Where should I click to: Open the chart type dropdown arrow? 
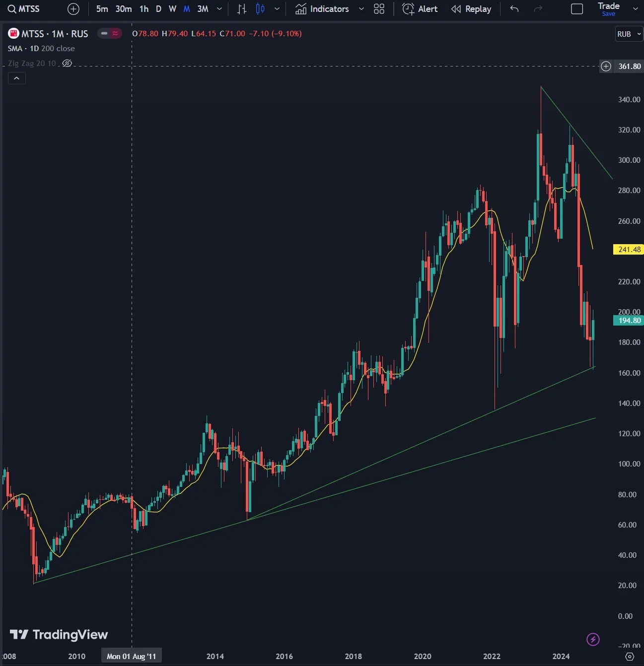(x=277, y=9)
